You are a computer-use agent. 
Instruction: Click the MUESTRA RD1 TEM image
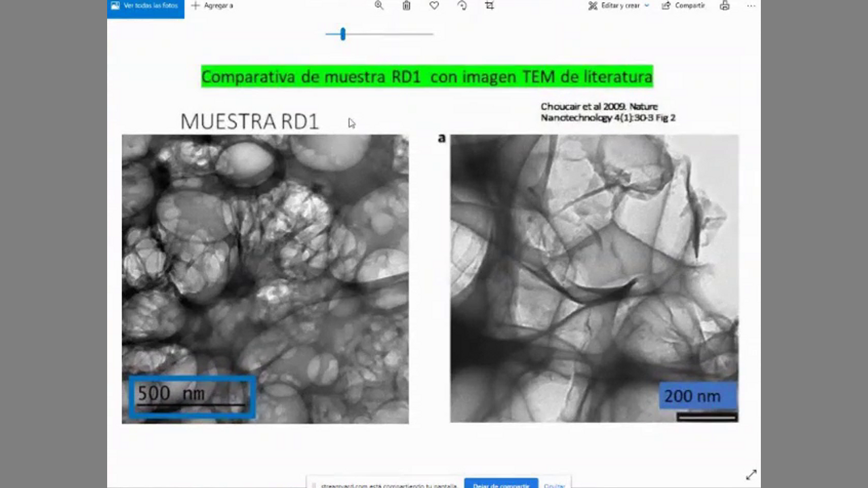click(265, 271)
